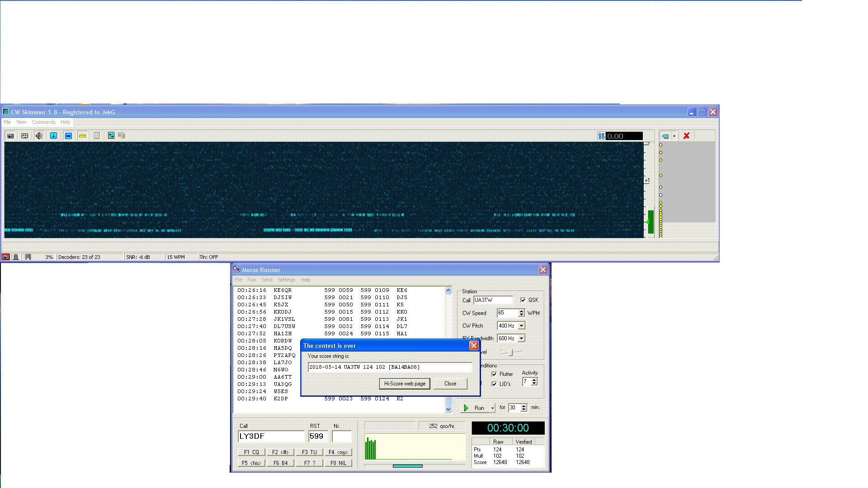Open the View menu in CW Skimmer
This screenshot has height=488, width=868.
click(x=21, y=122)
